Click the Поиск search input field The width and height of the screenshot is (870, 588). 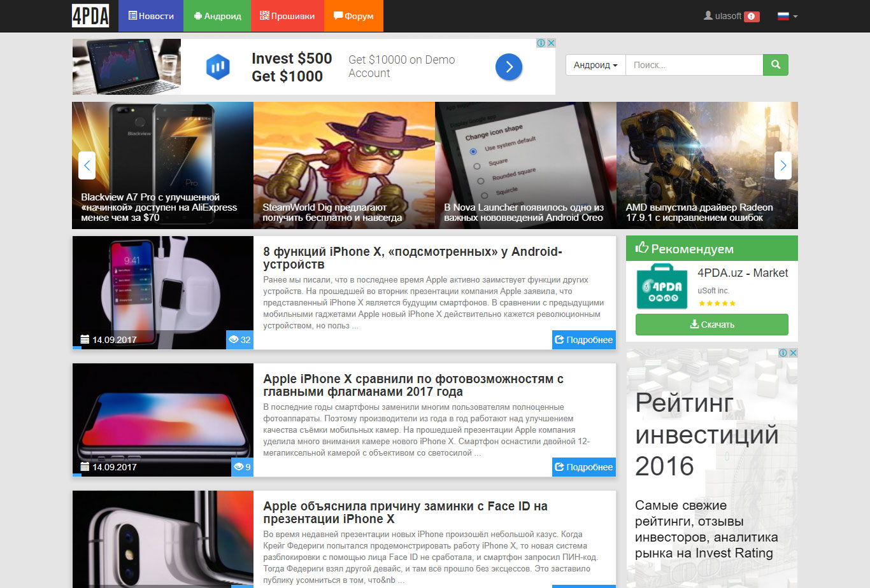[x=694, y=65]
